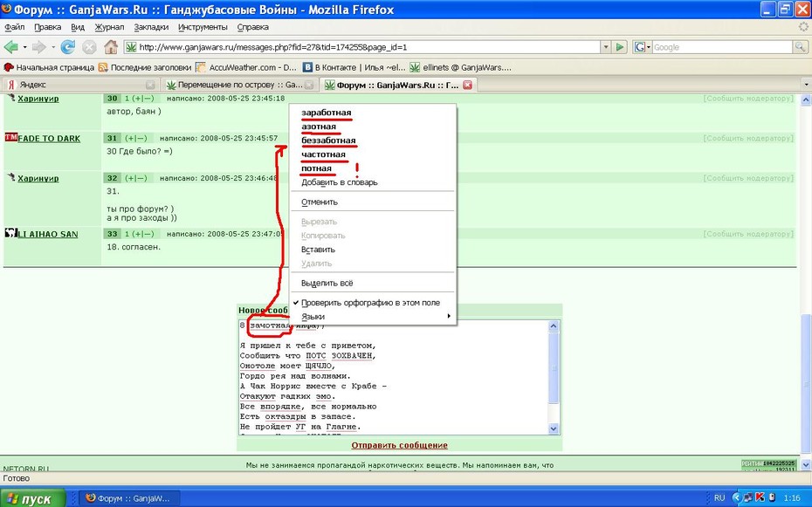The image size is (812, 507).
Task: Open the Home page icon
Action: pyautogui.click(x=111, y=47)
